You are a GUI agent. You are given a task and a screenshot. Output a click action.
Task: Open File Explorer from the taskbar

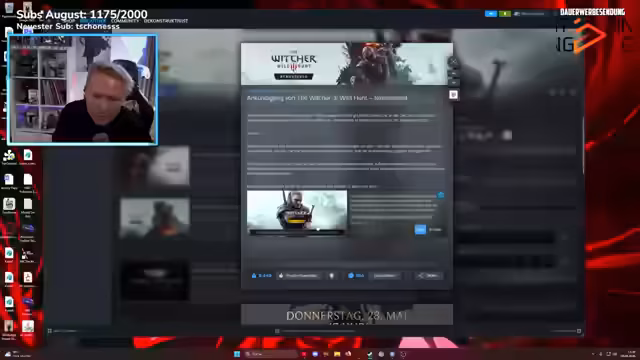tap(337, 354)
